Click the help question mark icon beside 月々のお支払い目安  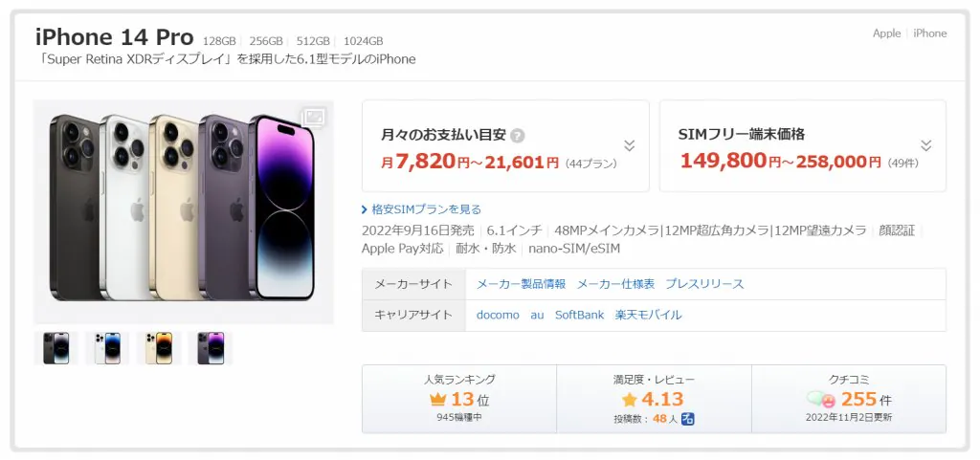517,136
